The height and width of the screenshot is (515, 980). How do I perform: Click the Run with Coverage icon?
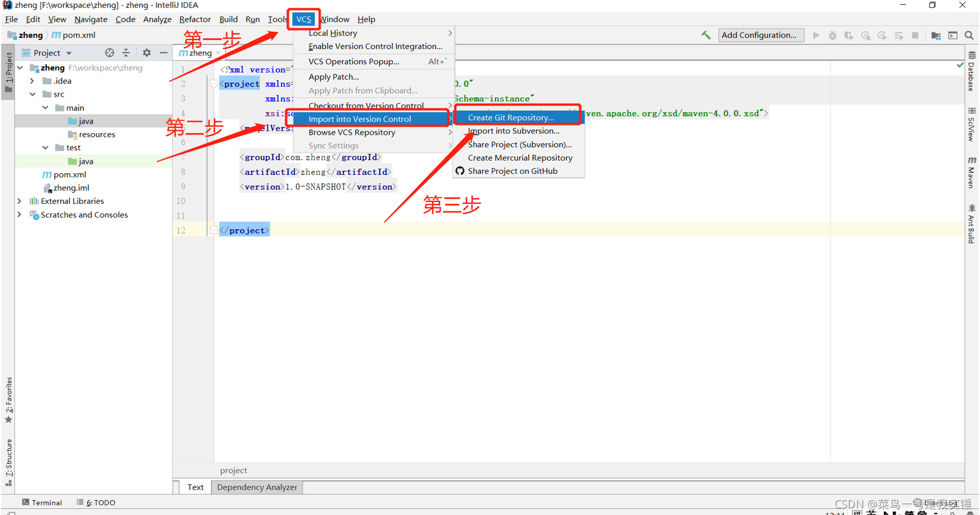(x=849, y=35)
